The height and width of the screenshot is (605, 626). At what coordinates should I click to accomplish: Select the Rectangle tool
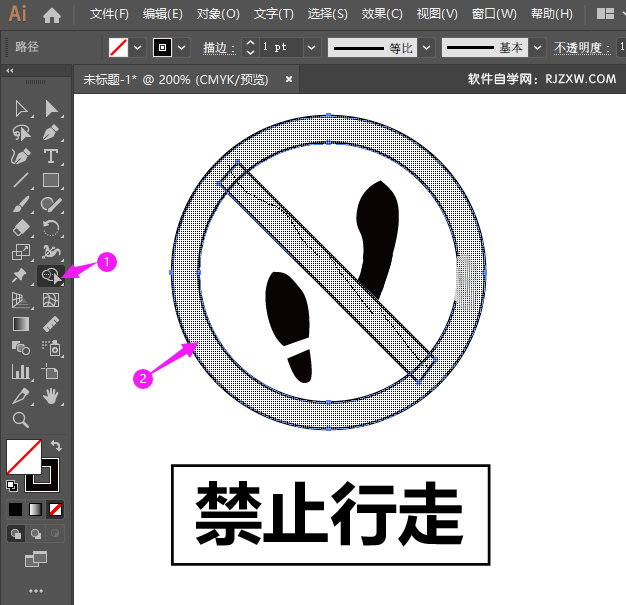51,180
